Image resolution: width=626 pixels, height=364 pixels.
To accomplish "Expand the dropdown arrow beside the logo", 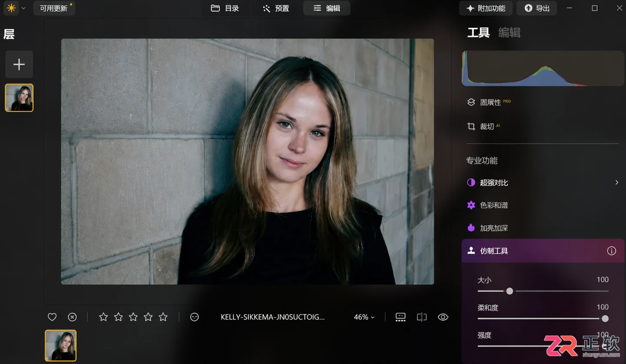I will [23, 8].
